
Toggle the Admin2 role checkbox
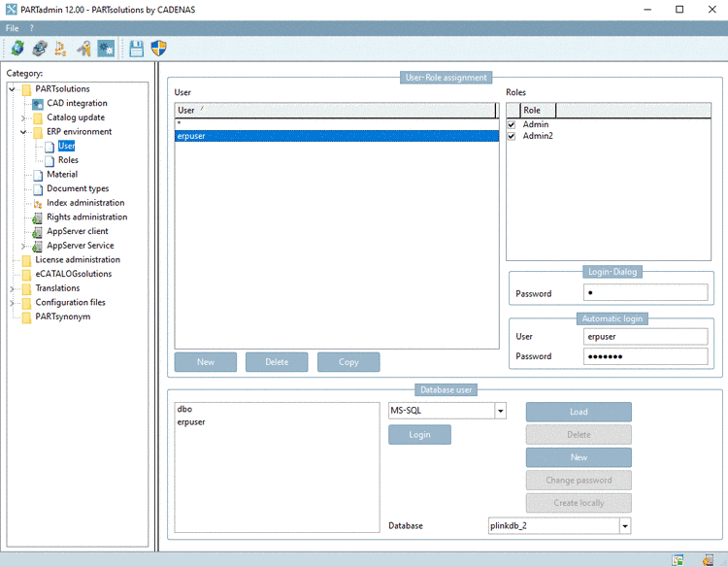tap(512, 136)
